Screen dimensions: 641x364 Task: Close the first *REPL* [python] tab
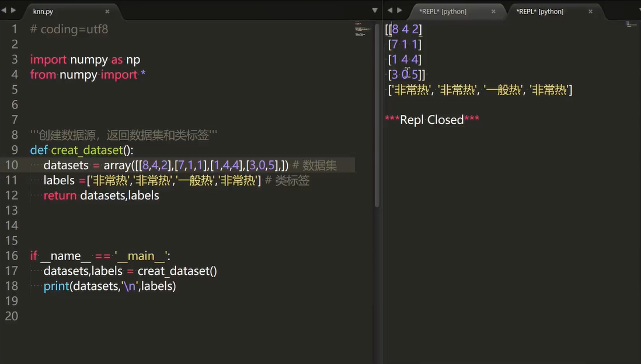[x=493, y=12]
